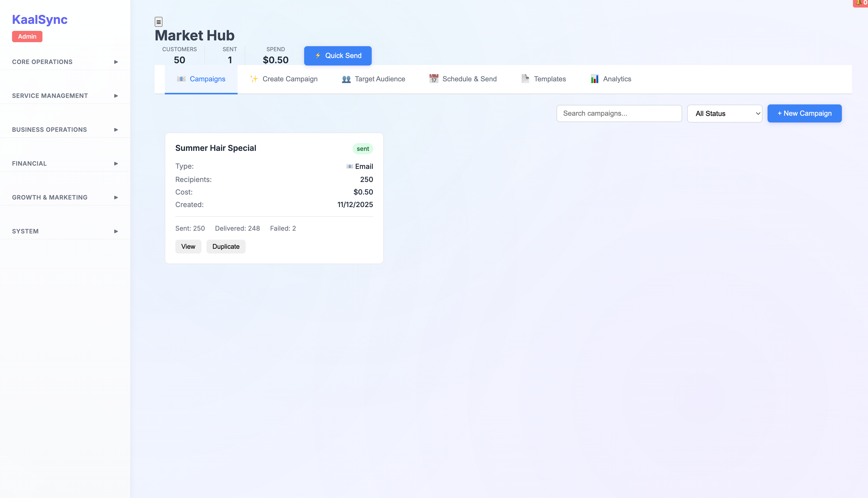
Task: Click the bar chart icon for Analytics
Action: point(594,79)
